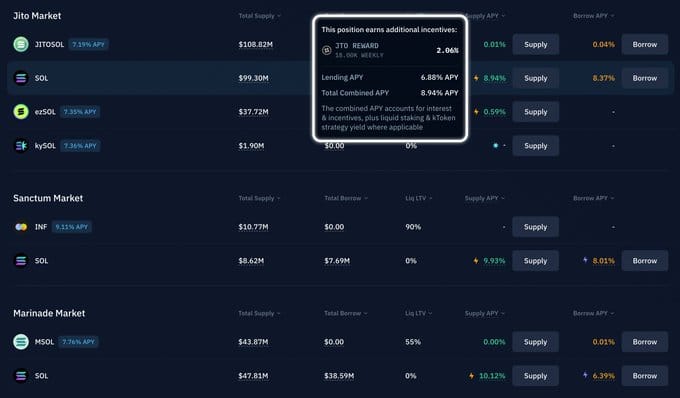Image resolution: width=680 pixels, height=398 pixels.
Task: Click the INF token icon
Action: coord(21,227)
